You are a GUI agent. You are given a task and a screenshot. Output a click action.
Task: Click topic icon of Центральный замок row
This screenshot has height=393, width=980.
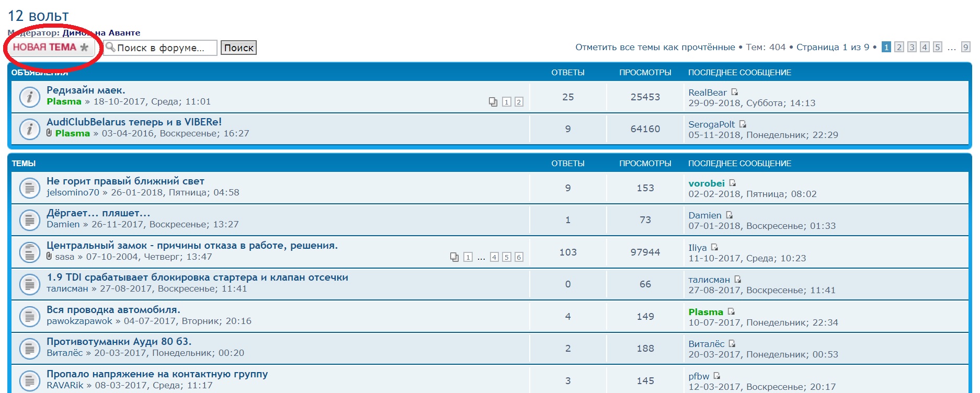(x=29, y=252)
